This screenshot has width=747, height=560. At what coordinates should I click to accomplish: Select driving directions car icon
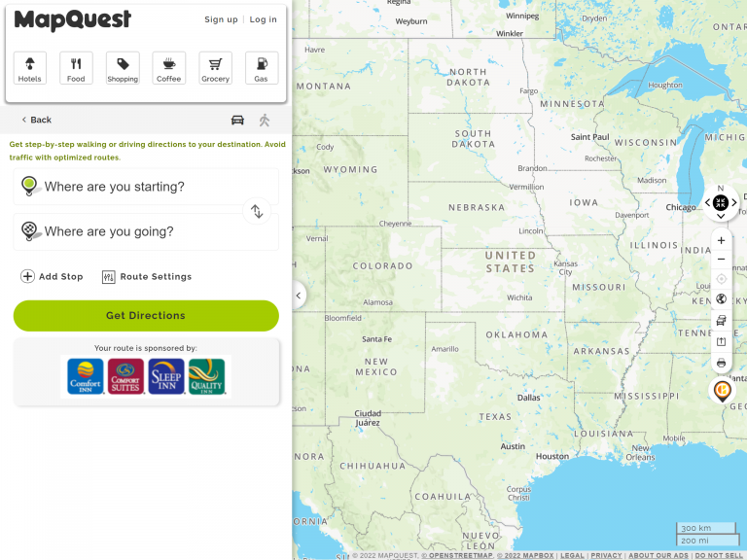point(237,120)
